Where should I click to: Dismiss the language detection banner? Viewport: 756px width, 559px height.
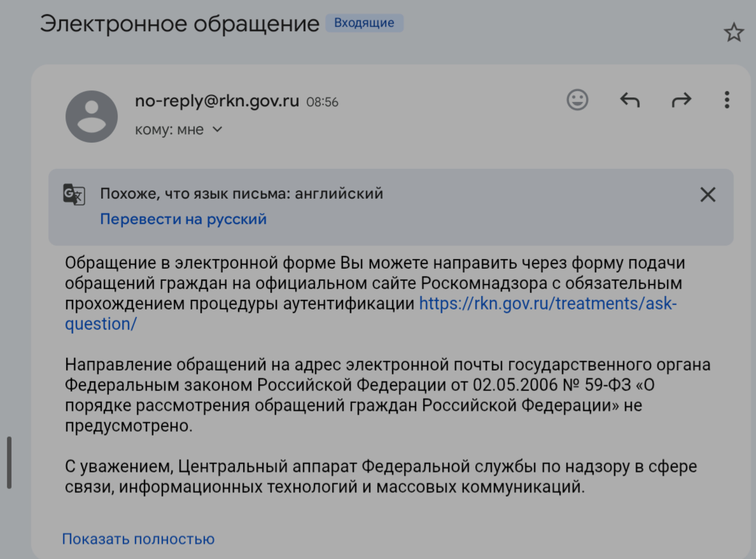708,195
